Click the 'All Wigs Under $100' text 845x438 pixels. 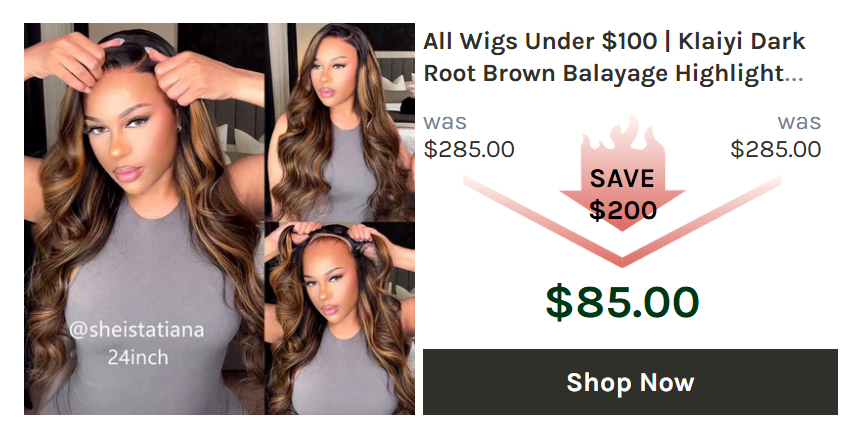540,41
